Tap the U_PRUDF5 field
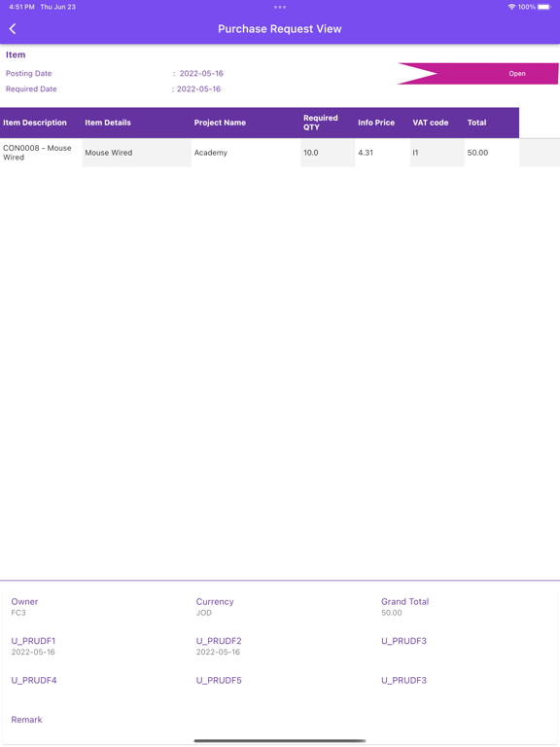The image size is (560, 747). tap(219, 680)
